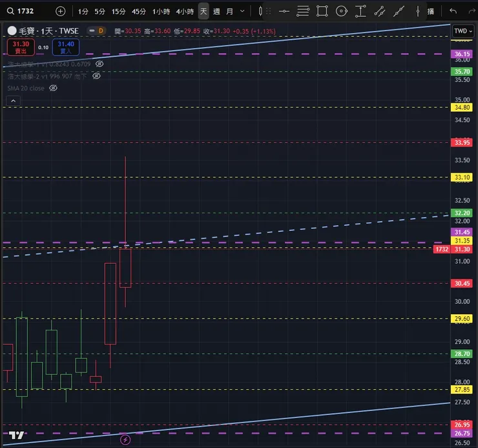Viewport: 478px width, 448px height.
Task: Click the 0.10 spread value
Action: coord(43,47)
